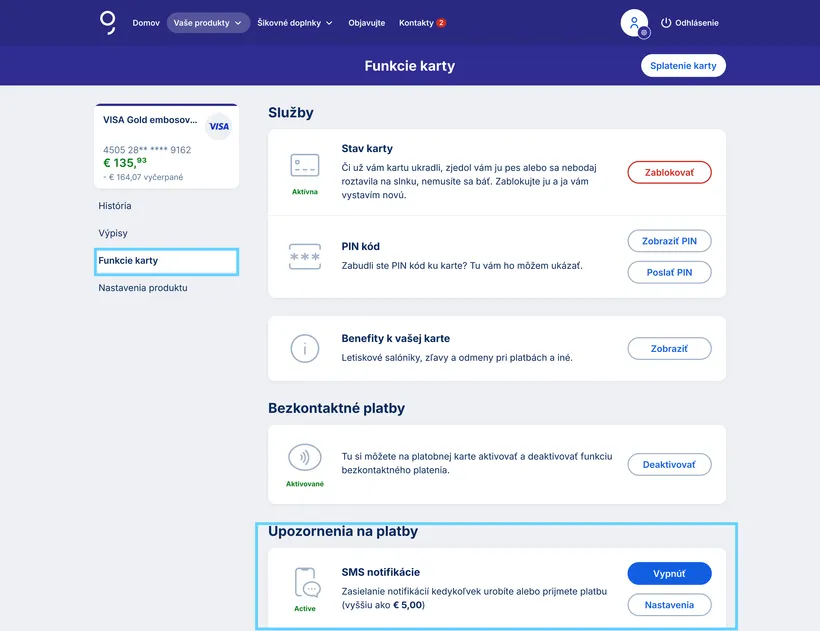820x631 pixels.
Task: Click the 365.bank logo icon
Action: pyautogui.click(x=108, y=22)
